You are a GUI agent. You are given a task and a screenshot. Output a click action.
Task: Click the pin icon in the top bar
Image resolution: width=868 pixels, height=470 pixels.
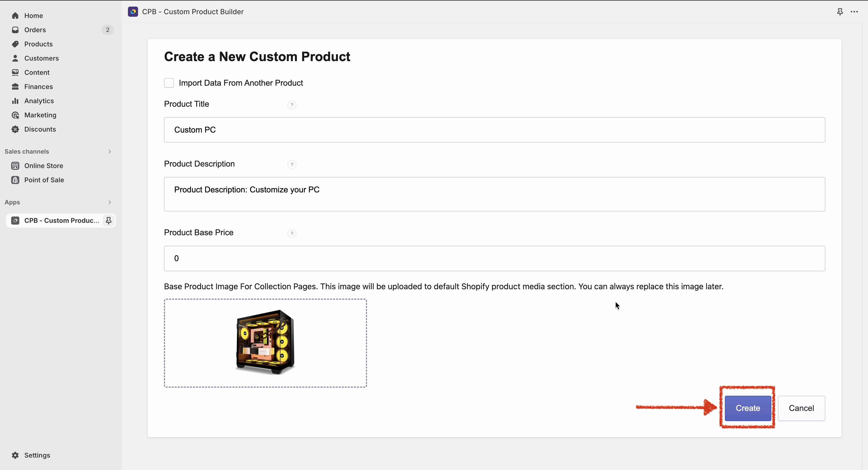point(840,12)
